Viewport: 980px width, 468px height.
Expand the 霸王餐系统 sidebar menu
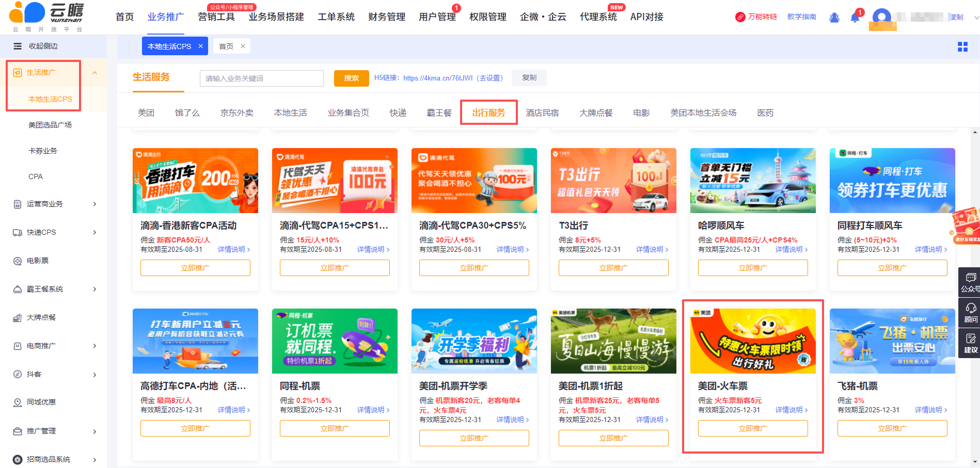pos(94,289)
